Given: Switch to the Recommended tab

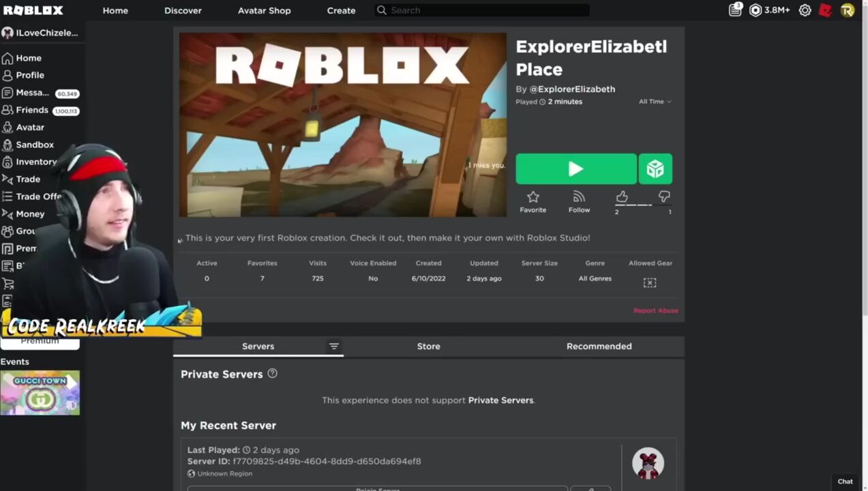Looking at the screenshot, I should (599, 346).
